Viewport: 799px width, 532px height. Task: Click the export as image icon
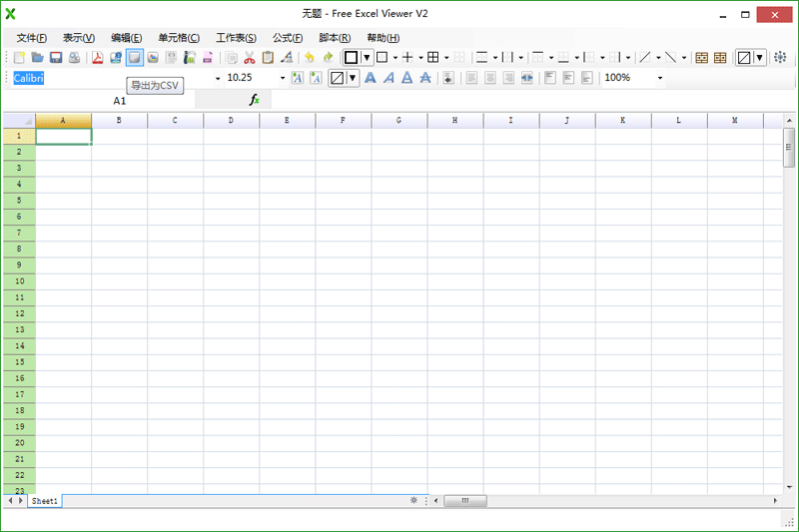coord(153,58)
